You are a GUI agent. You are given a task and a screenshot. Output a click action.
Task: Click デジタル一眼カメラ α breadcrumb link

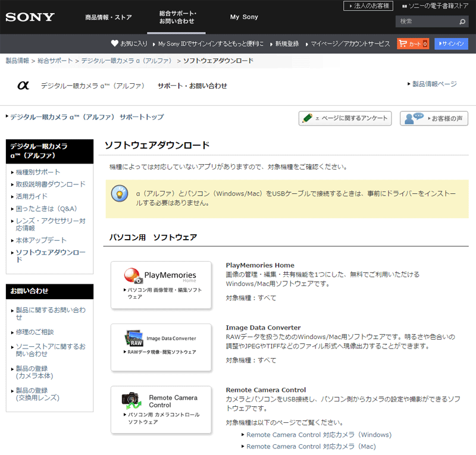pyautogui.click(x=127, y=61)
